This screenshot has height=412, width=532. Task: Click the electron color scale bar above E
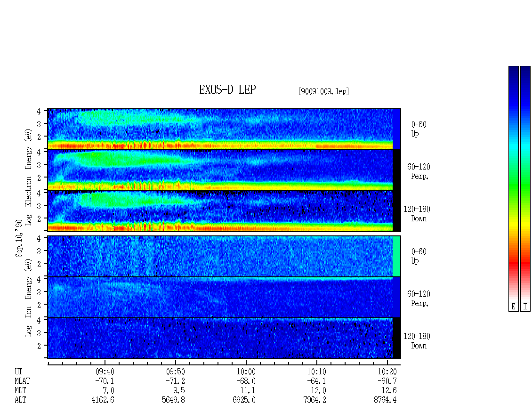tap(513, 184)
